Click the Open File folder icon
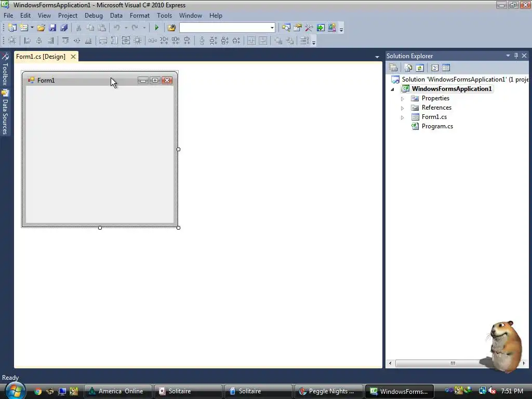Viewport: 532px width, 399px height. (x=41, y=28)
